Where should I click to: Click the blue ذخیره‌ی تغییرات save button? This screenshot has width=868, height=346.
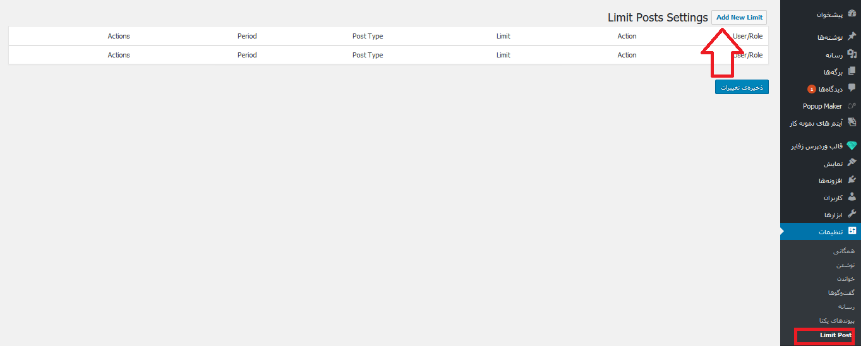(x=742, y=86)
